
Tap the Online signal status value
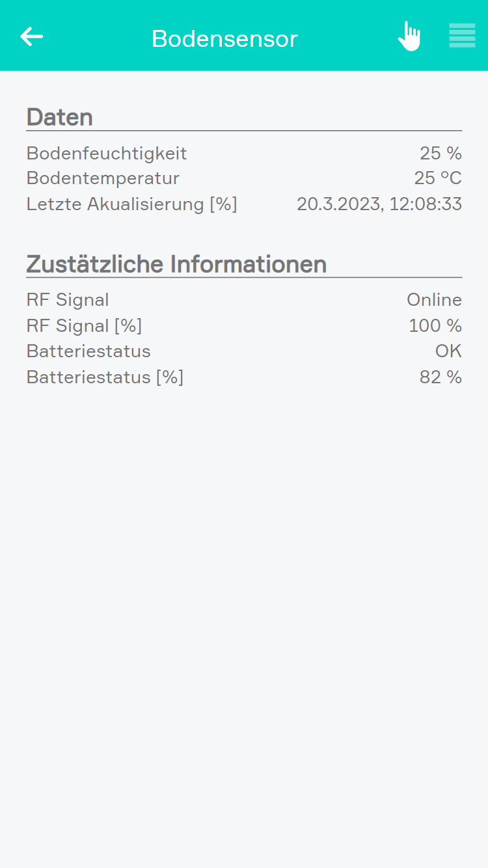coord(434,300)
